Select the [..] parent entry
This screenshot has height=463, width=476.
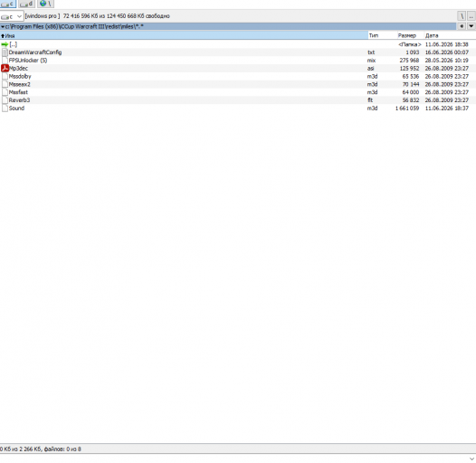(x=13, y=44)
